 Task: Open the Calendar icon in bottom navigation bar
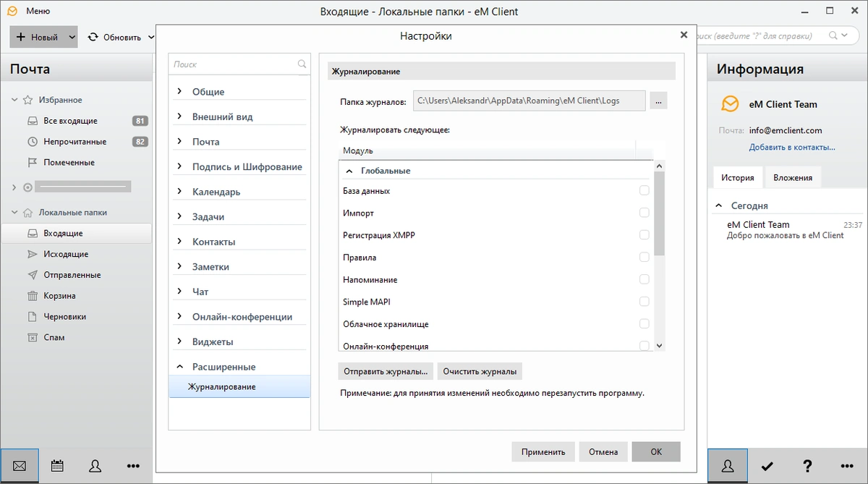[57, 466]
